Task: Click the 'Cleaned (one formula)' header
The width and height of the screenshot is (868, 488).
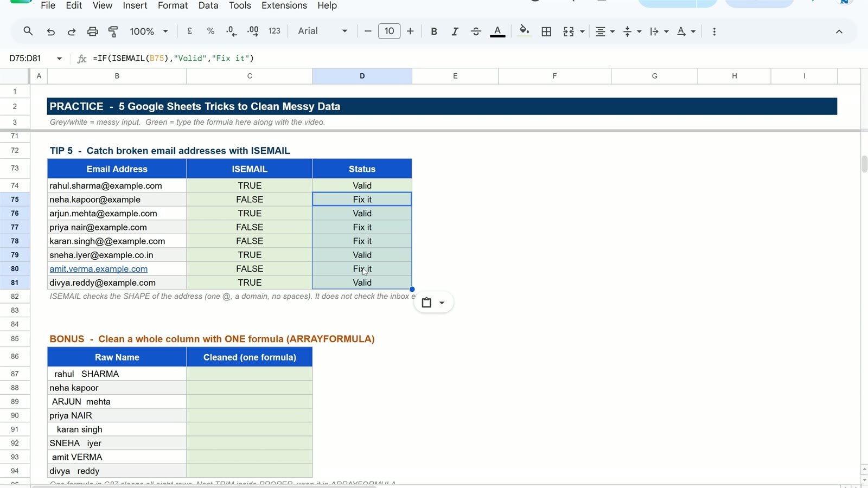Action: (250, 357)
